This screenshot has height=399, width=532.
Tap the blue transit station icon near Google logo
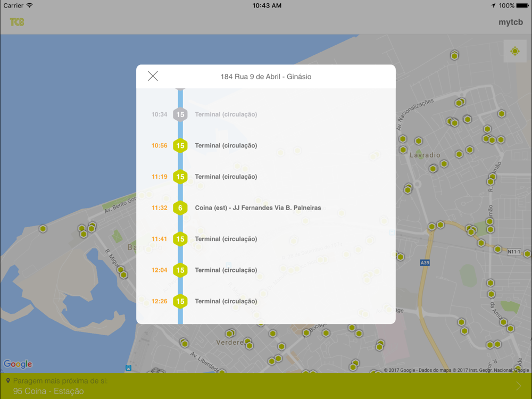tap(128, 368)
